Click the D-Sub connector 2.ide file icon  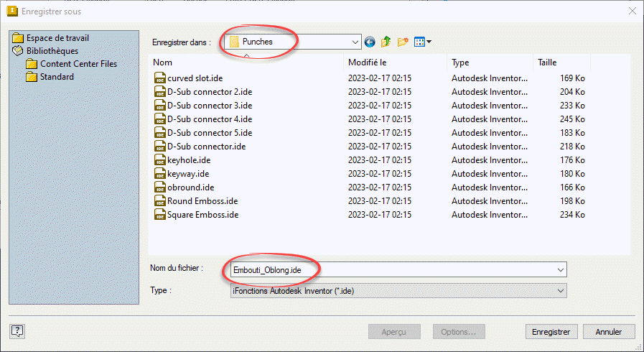tap(160, 92)
